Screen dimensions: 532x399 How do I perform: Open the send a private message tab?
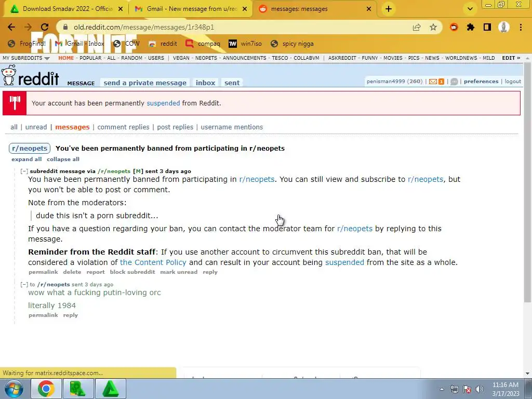145,83
